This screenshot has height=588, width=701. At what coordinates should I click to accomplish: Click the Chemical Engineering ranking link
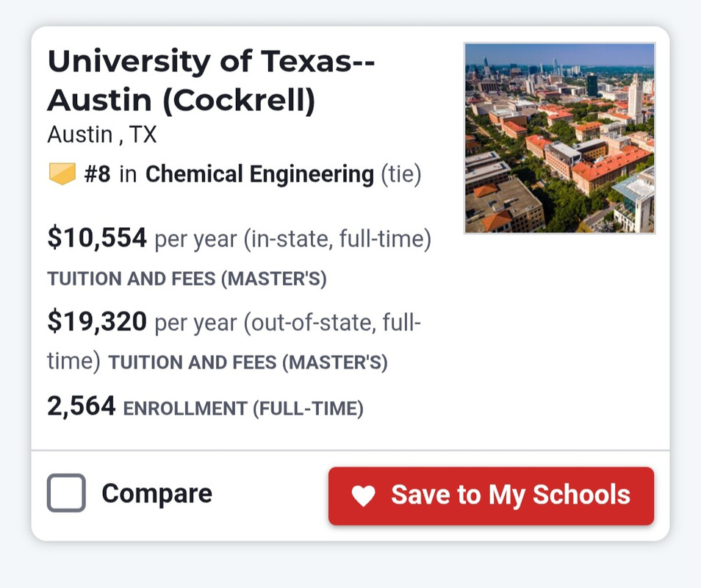click(x=259, y=174)
